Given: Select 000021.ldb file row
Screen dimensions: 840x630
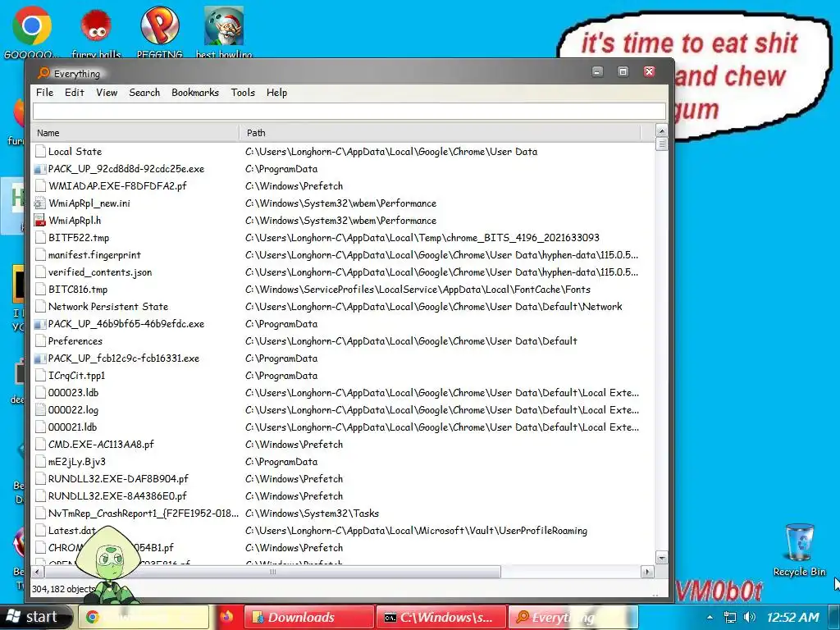Looking at the screenshot, I should [343, 427].
